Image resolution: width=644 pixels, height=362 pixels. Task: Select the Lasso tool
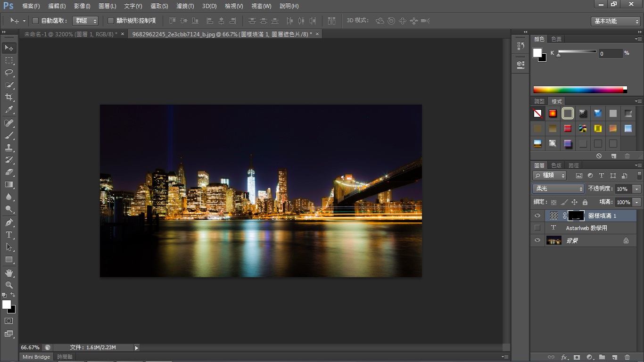click(x=9, y=73)
